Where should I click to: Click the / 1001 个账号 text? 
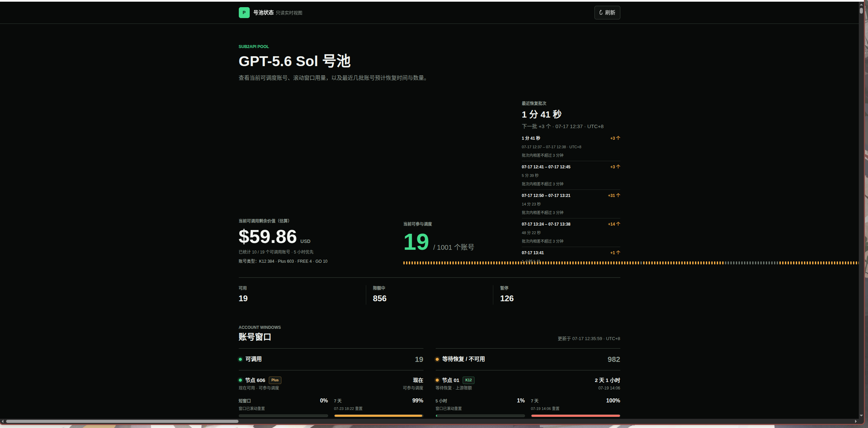(453, 247)
